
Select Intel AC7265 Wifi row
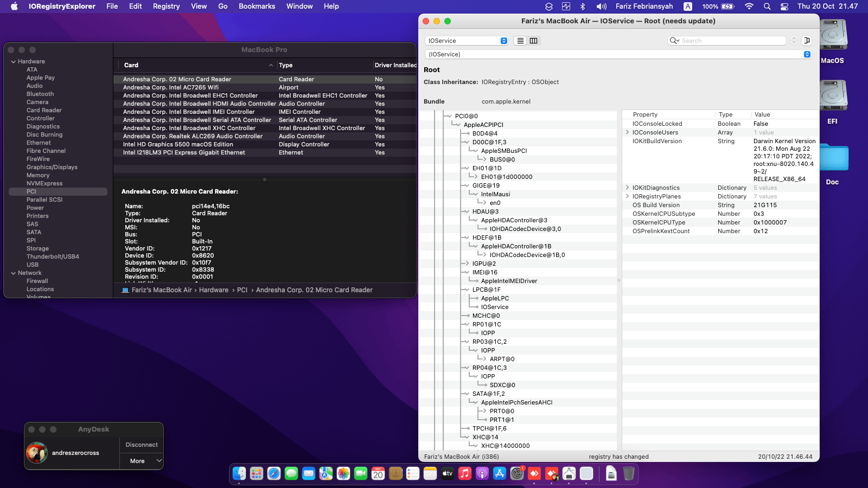265,87
